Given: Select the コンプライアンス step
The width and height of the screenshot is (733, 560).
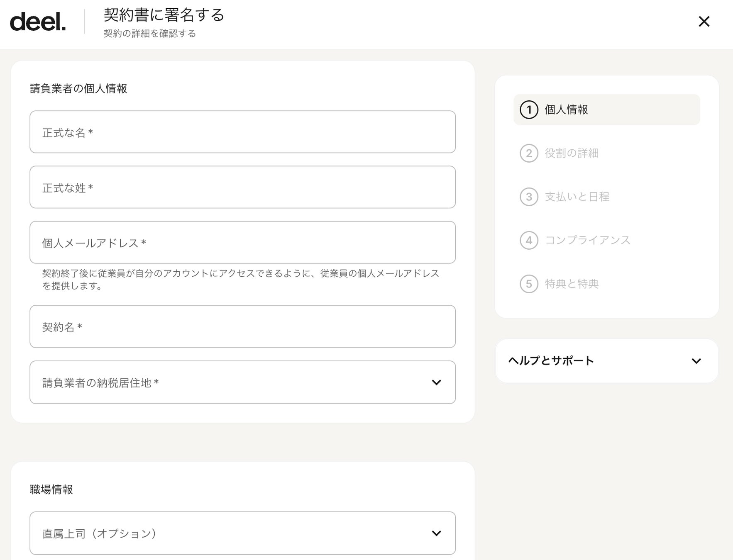Looking at the screenshot, I should (x=587, y=241).
